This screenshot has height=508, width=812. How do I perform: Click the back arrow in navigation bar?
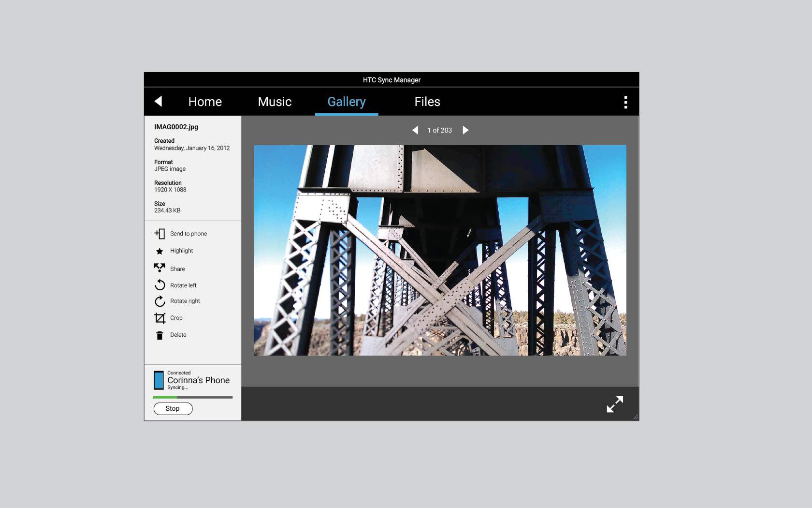[158, 101]
